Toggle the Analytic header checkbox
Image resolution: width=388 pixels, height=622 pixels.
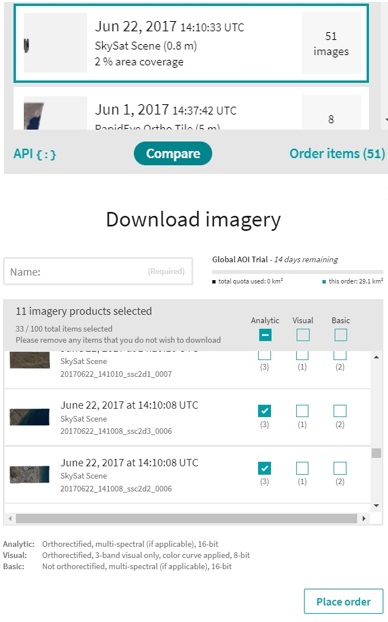coord(265,335)
